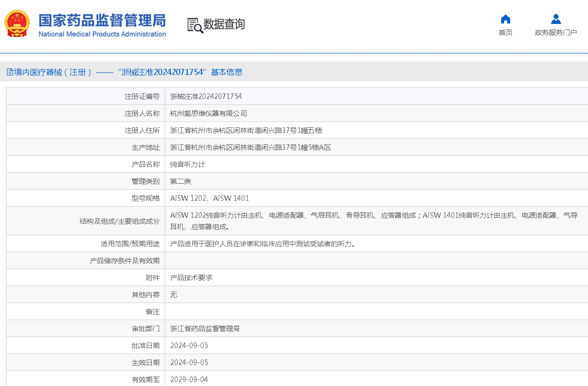Click the 第二类 management category value

tap(180, 181)
